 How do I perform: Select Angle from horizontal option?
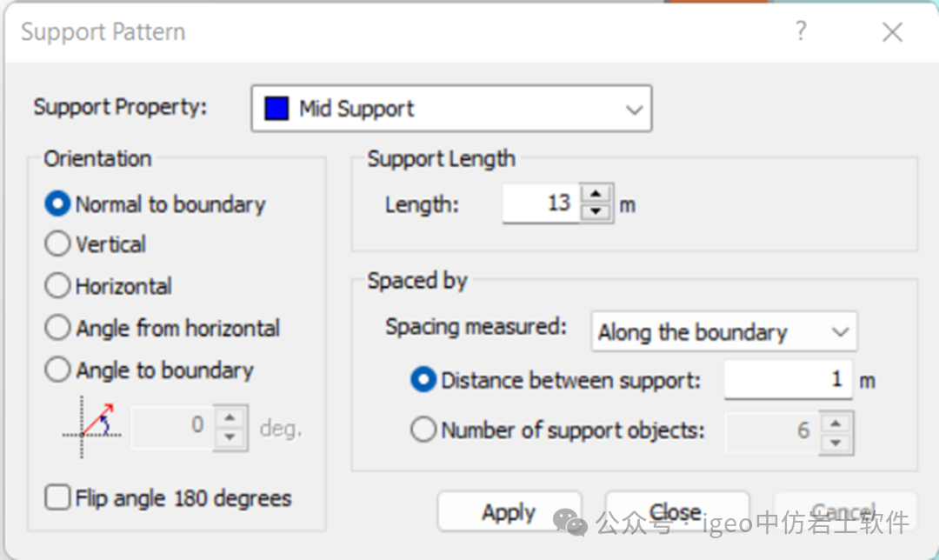tap(57, 328)
